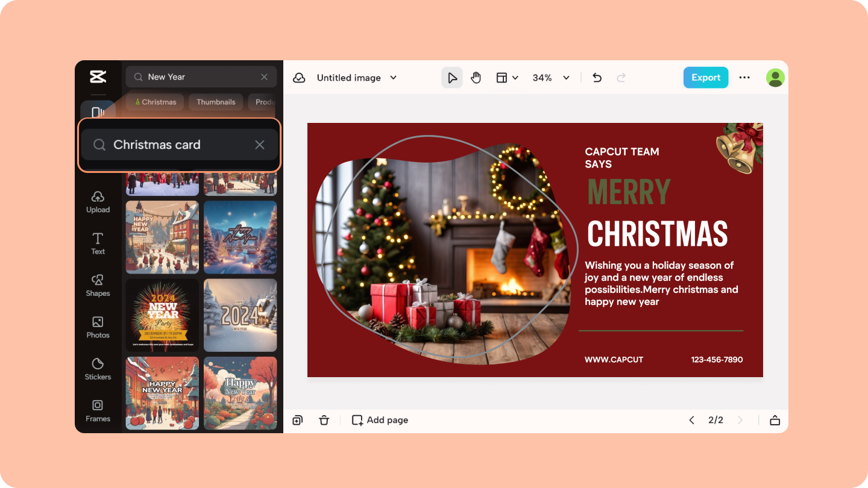This screenshot has height=488, width=868.
Task: Click the 2/2 page indicator
Action: point(715,420)
